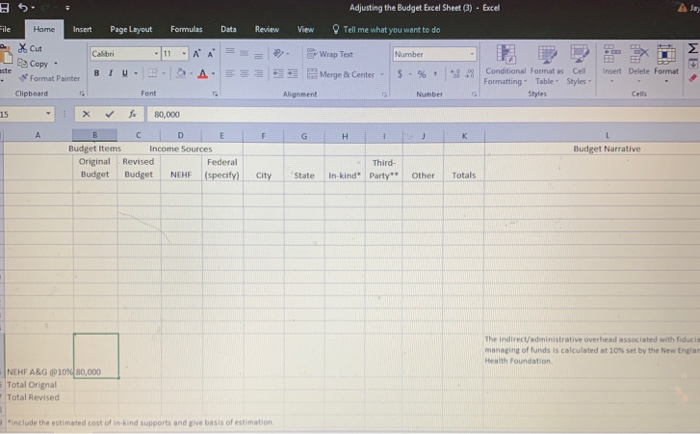Image resolution: width=700 pixels, height=434 pixels.
Task: Apply Fill Color paint bucket
Action: [x=181, y=73]
